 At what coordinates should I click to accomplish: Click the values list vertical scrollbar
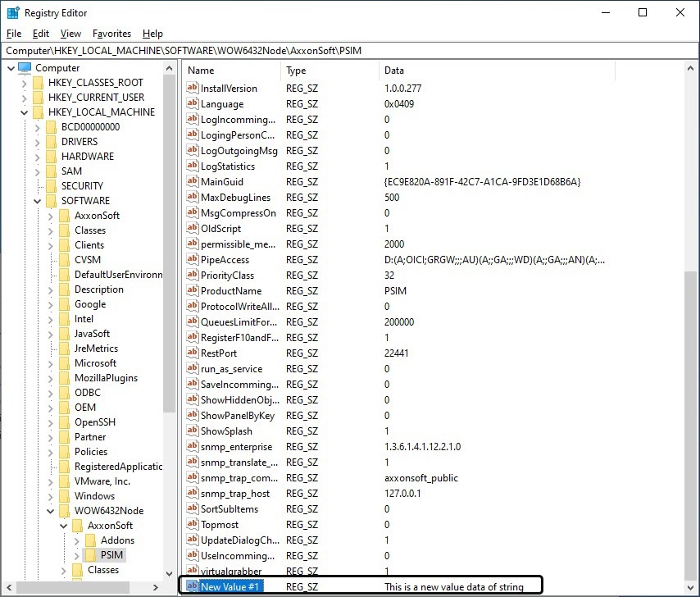pos(691,410)
